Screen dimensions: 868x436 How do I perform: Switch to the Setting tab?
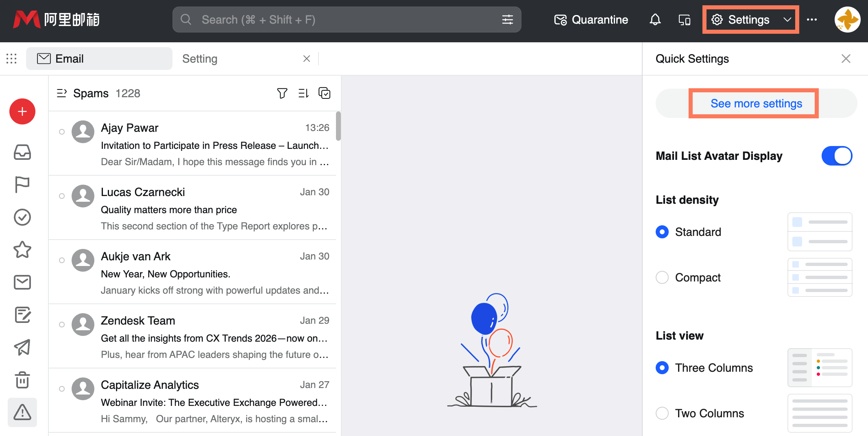coord(200,59)
